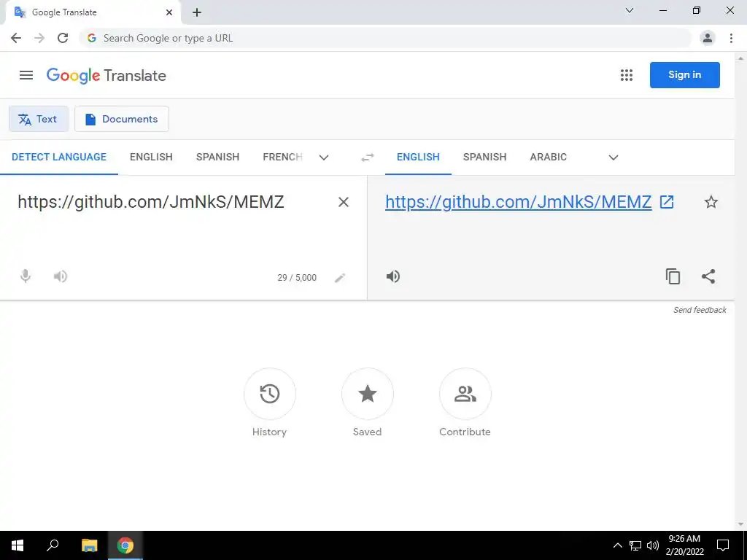The width and height of the screenshot is (747, 560).
Task: Clear the source text with X
Action: (x=343, y=202)
